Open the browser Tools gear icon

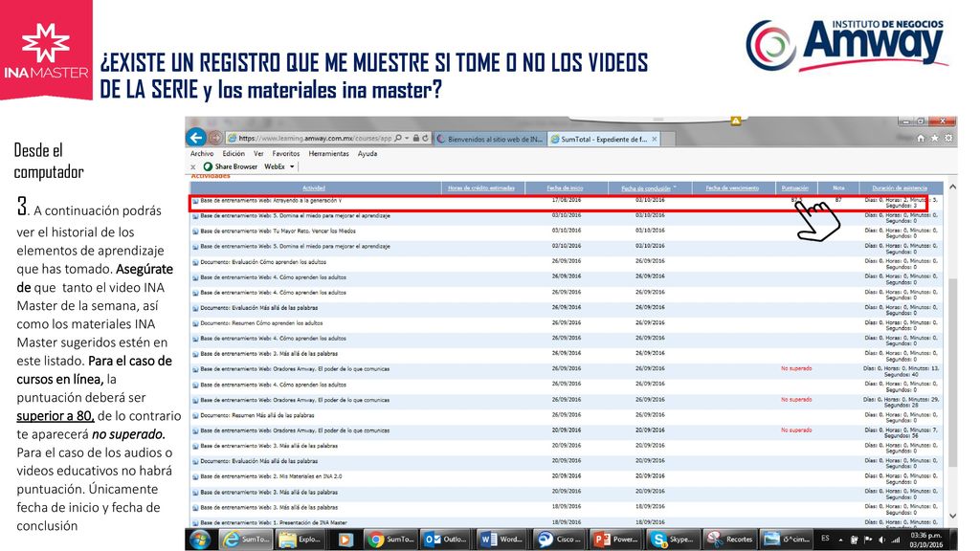coord(948,138)
